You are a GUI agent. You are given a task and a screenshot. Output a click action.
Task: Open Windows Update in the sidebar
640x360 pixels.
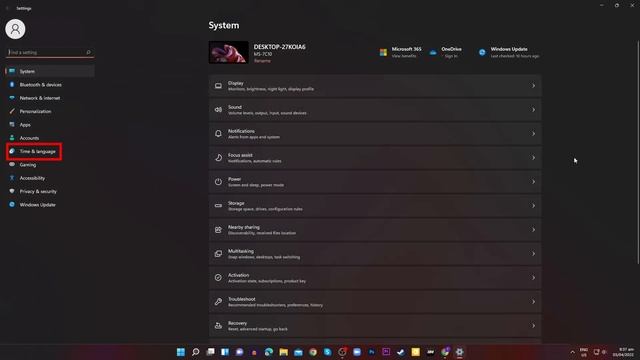(x=38, y=205)
